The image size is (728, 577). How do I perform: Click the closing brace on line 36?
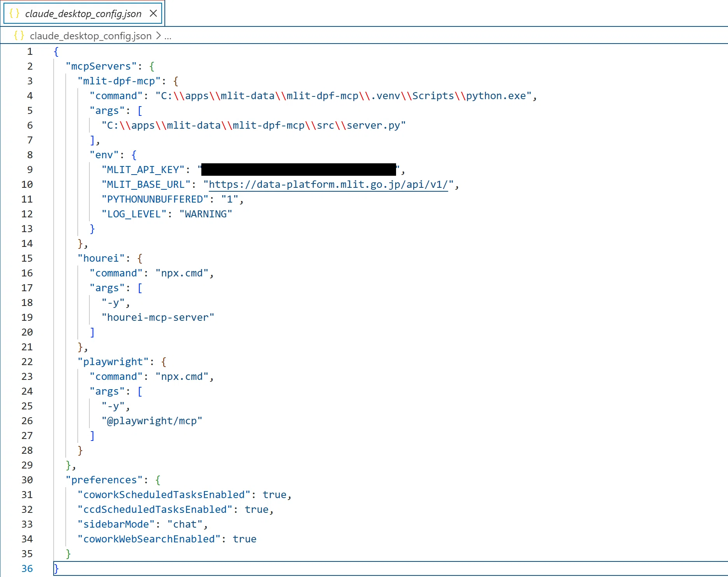(56, 568)
